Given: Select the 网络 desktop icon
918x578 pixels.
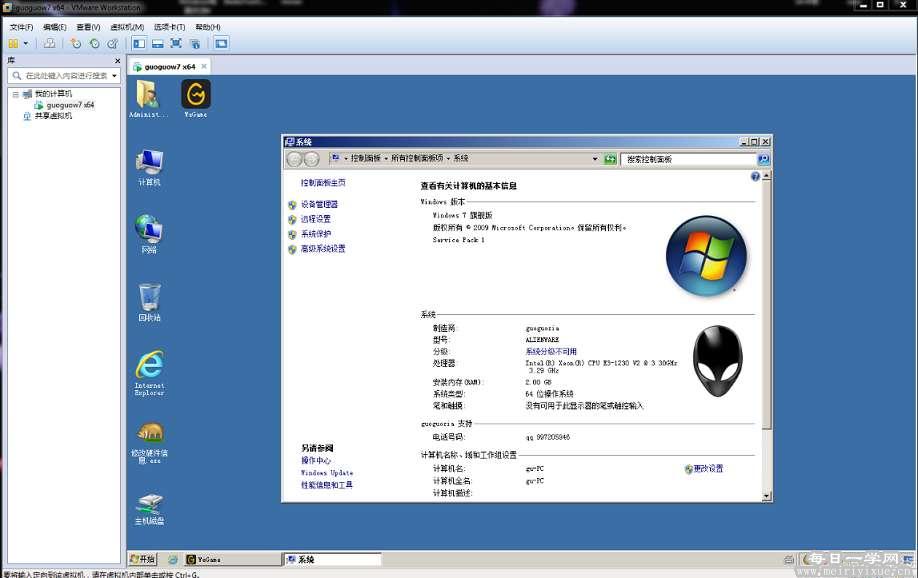Looking at the screenshot, I should coord(149,234).
